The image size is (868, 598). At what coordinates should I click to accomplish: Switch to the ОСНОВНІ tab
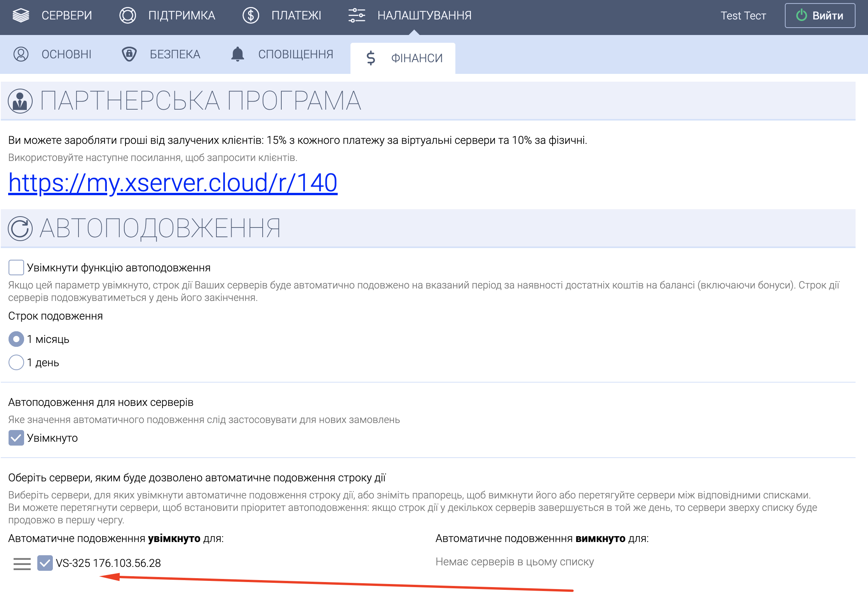[x=52, y=54]
